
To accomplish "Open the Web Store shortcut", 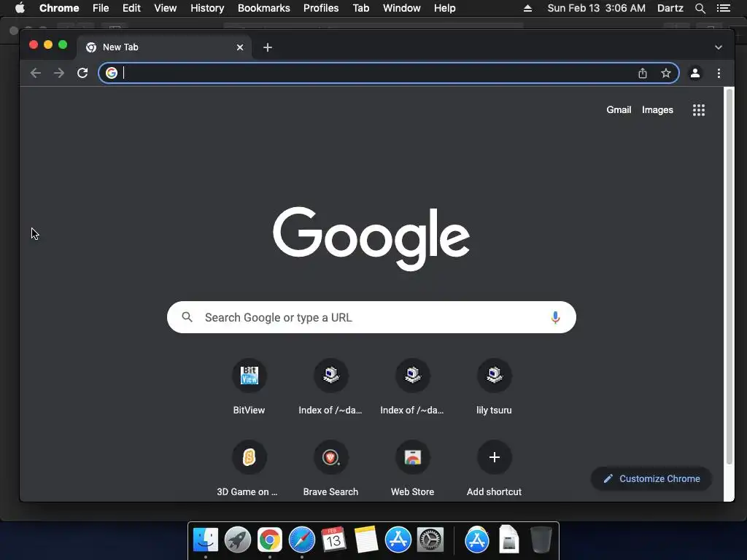I will pyautogui.click(x=413, y=457).
